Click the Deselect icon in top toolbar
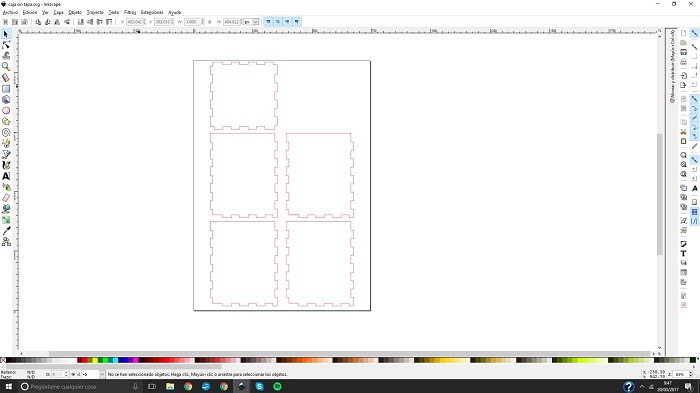700x393 pixels. coord(25,21)
